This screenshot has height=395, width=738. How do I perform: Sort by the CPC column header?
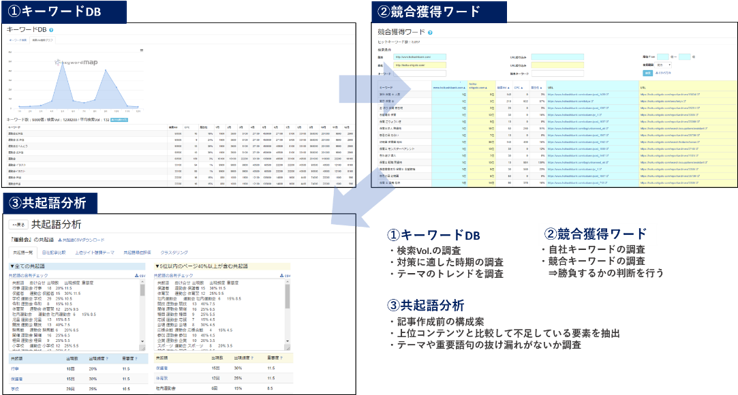pyautogui.click(x=518, y=88)
